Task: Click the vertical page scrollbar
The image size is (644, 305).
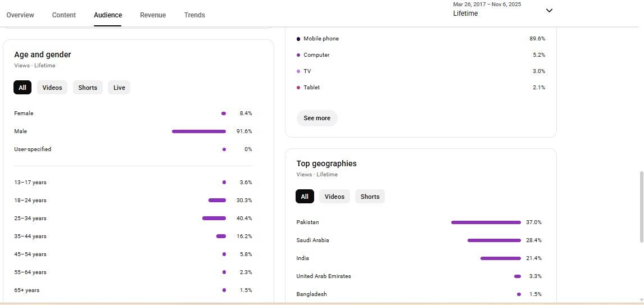Action: (x=642, y=207)
